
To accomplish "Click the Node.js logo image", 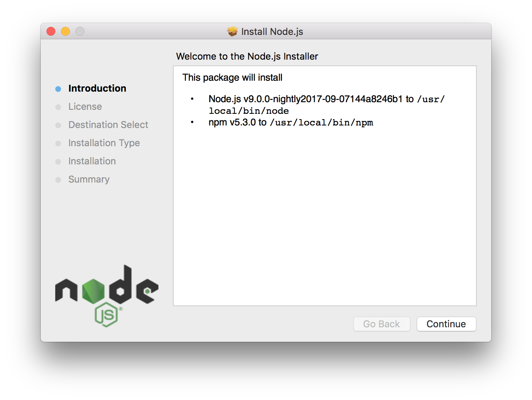I will (106, 296).
